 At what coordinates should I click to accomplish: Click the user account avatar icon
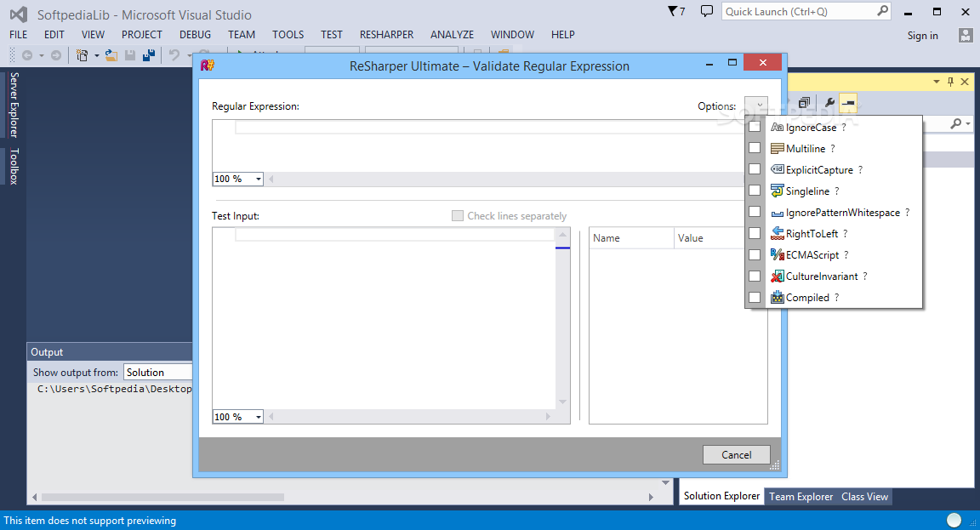[x=966, y=35]
